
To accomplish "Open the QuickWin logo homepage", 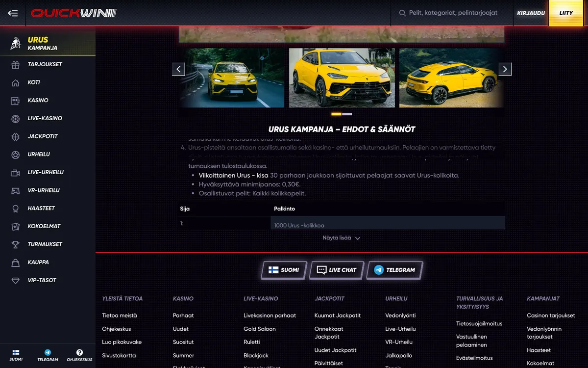I will pos(73,13).
